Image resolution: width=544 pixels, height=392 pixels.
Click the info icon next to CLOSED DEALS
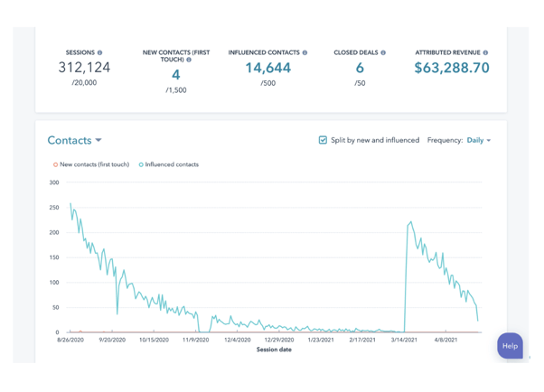coord(383,52)
